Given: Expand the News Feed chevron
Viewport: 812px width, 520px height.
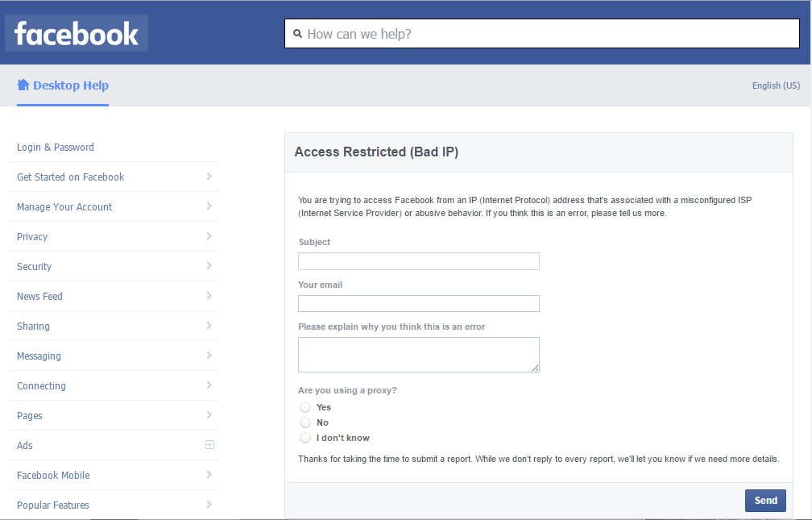Looking at the screenshot, I should (x=209, y=296).
